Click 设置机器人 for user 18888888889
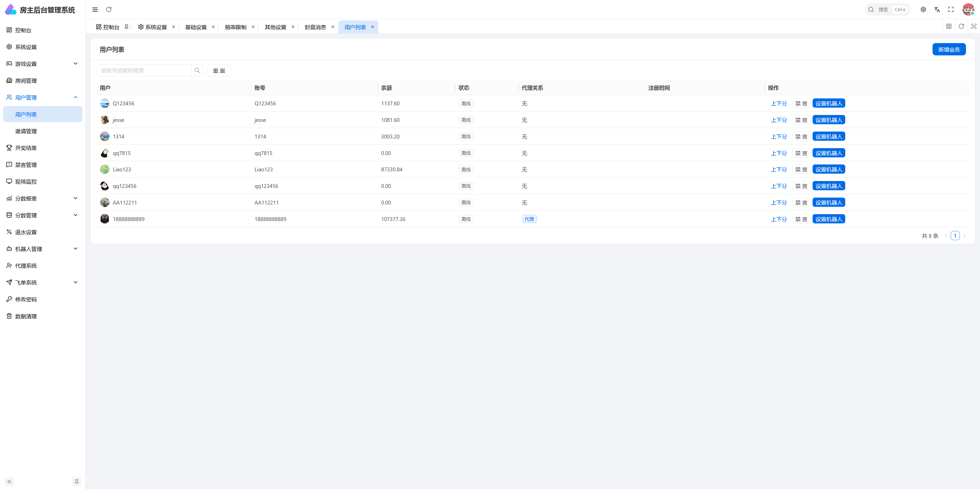 click(x=829, y=219)
